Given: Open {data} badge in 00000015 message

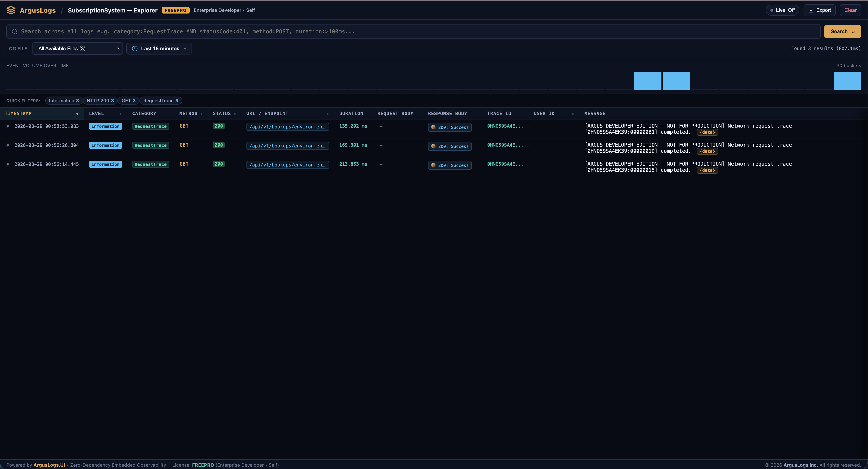Looking at the screenshot, I should (707, 170).
